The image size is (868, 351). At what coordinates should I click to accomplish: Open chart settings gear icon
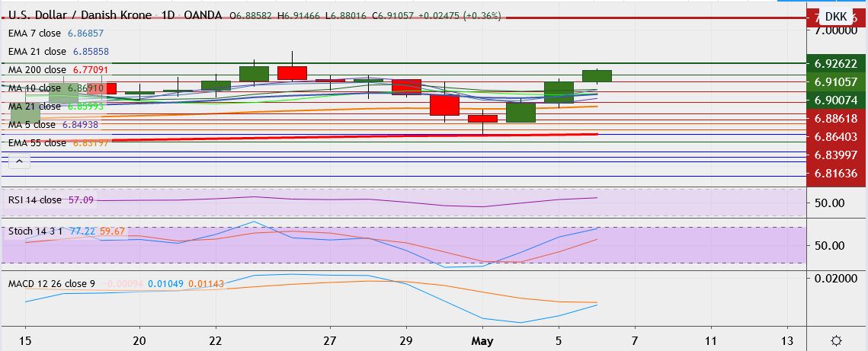837,340
